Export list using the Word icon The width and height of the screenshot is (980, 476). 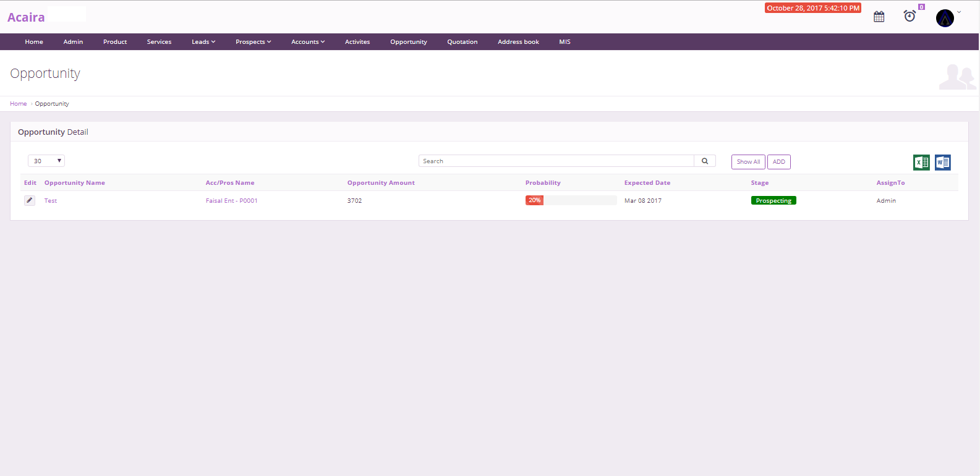click(942, 163)
